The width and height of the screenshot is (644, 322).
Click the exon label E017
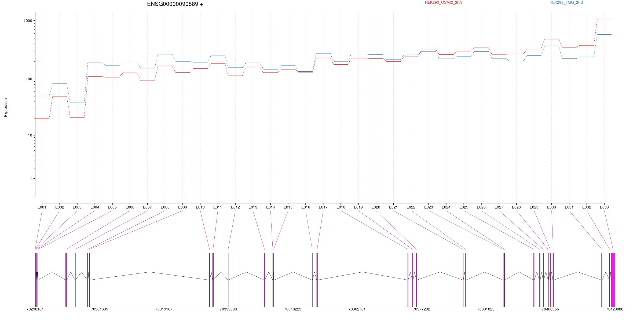[323, 207]
